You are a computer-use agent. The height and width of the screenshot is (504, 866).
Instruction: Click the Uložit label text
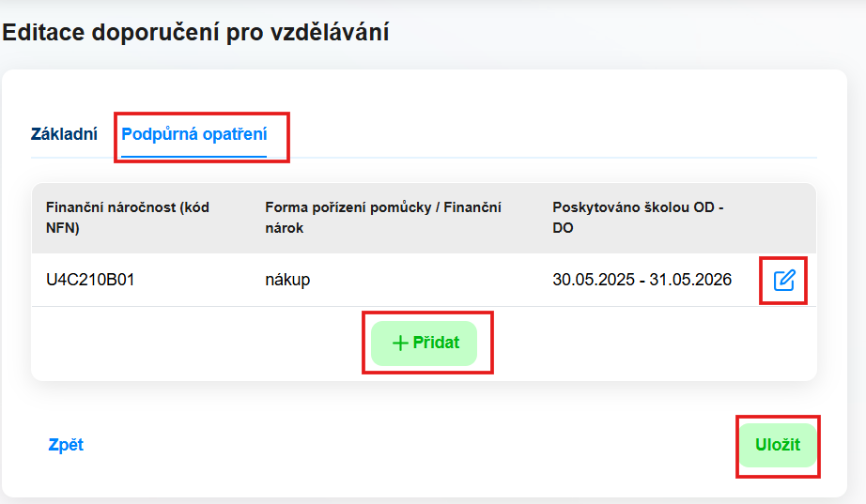coord(778,445)
